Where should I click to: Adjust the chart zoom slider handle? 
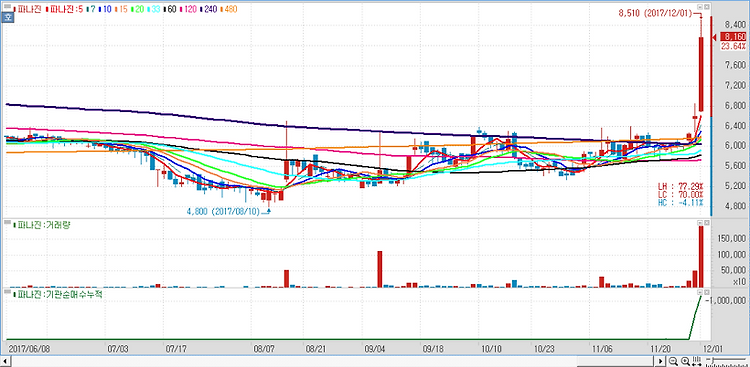tap(713, 360)
